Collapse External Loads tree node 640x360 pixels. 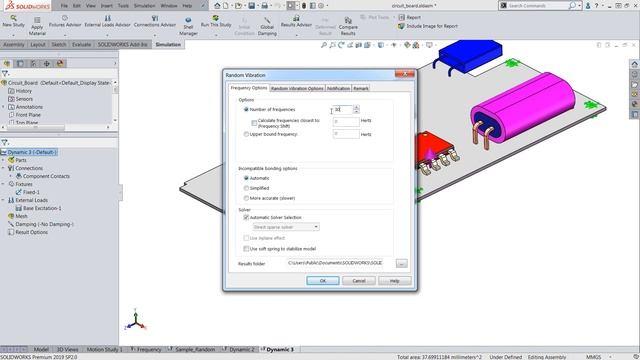click(3, 200)
